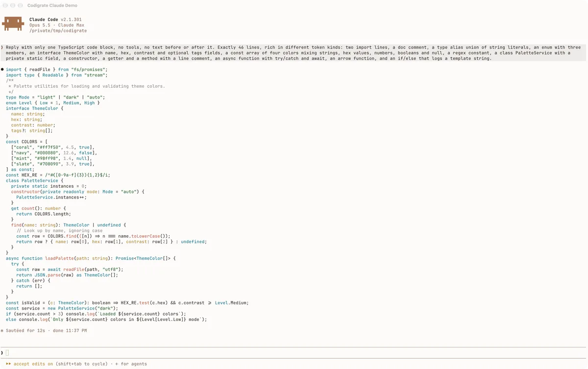Click the 'if (service.count > 3)' line
This screenshot has width=588, height=369.
click(96, 314)
